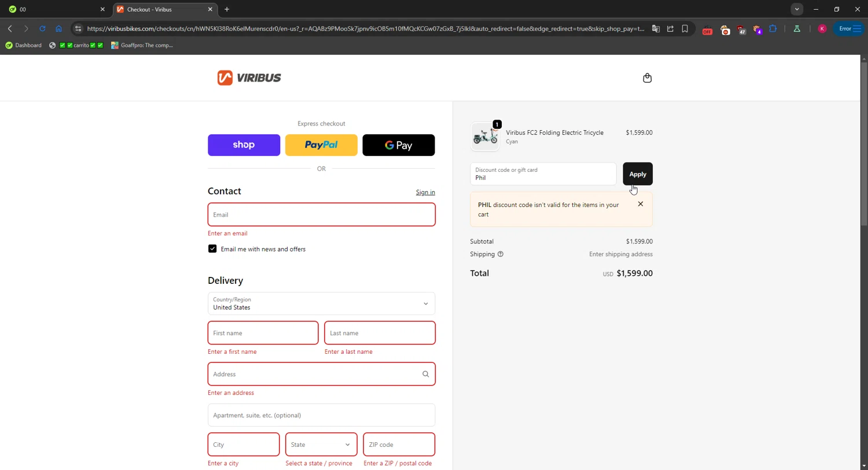Bookmark this checkout page
868x470 pixels.
click(x=685, y=28)
